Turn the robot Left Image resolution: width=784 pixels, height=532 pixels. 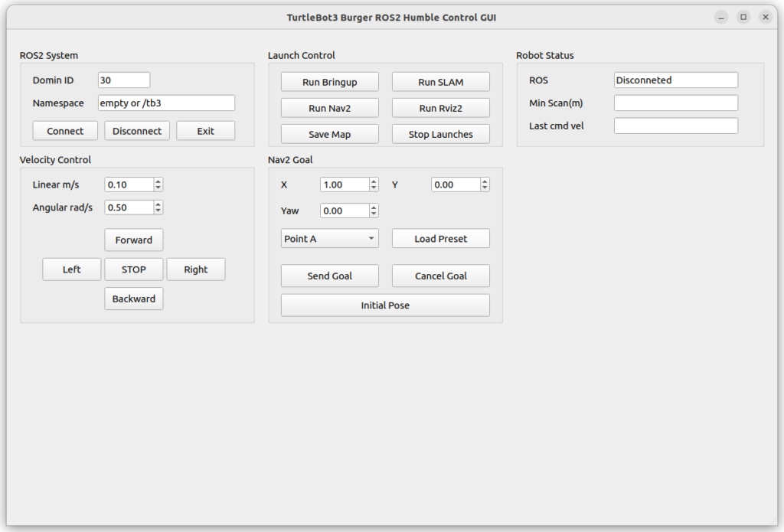[x=71, y=269]
